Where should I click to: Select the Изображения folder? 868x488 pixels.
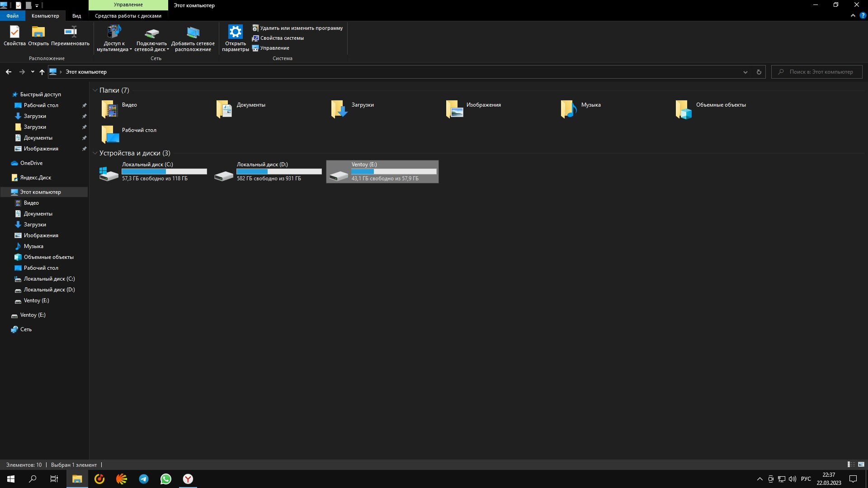[475, 108]
